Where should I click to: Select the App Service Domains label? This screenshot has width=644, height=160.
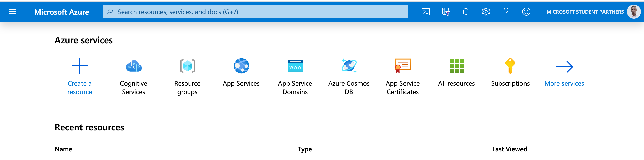[x=295, y=88]
